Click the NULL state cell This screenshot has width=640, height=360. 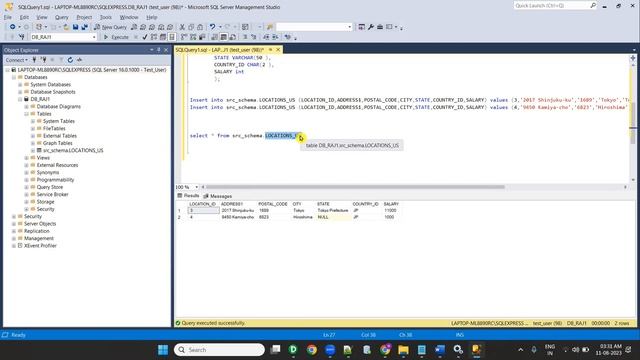pyautogui.click(x=333, y=217)
